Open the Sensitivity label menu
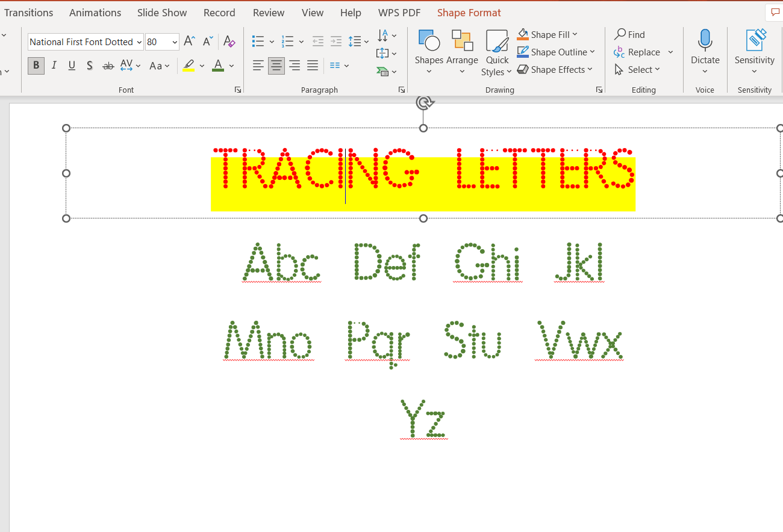 pyautogui.click(x=754, y=52)
